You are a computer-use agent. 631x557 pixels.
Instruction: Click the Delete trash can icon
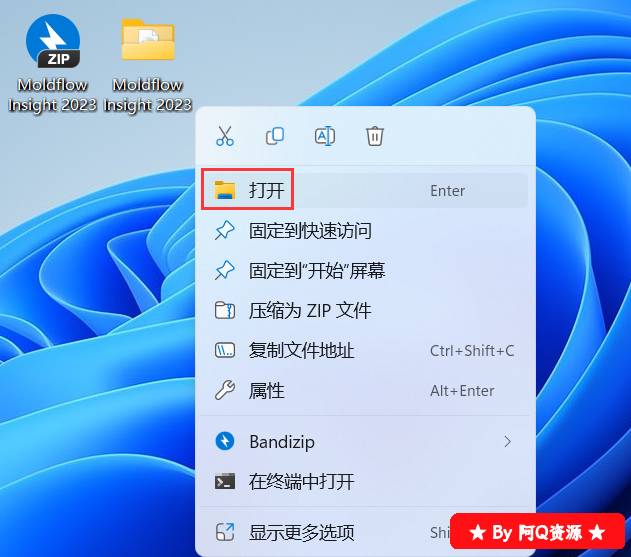[375, 136]
